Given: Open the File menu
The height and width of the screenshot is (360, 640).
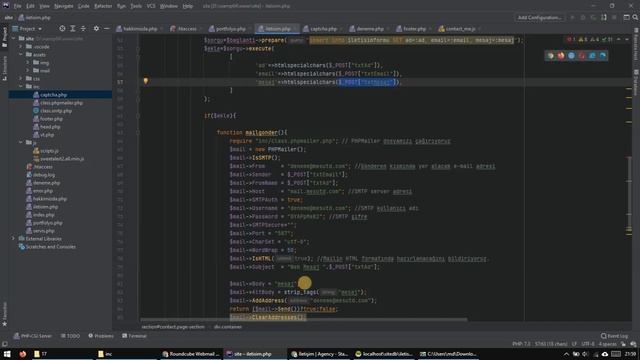Looking at the screenshot, I should tap(17, 6).
